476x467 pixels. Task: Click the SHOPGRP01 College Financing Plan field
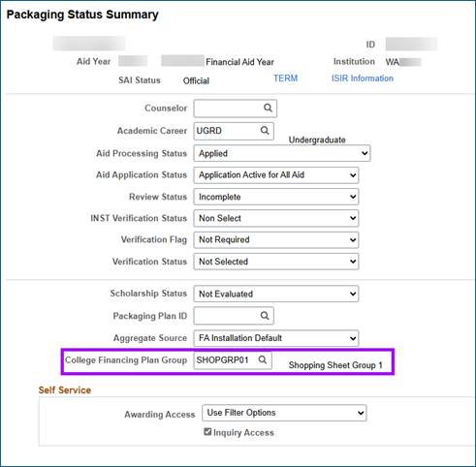(x=233, y=360)
